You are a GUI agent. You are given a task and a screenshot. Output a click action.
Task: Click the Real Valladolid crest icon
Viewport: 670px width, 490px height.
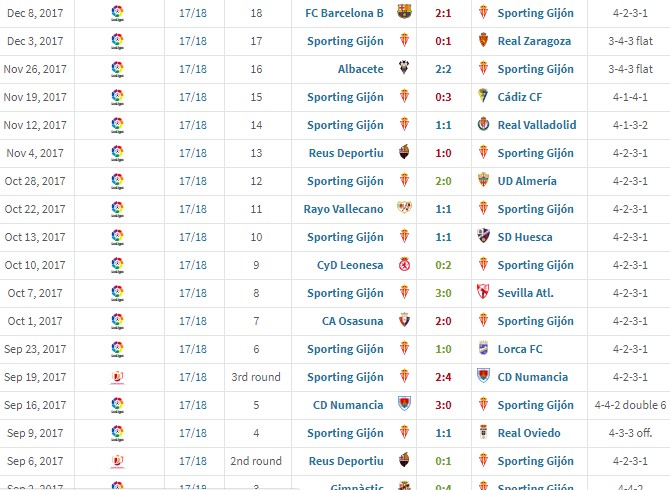point(483,124)
